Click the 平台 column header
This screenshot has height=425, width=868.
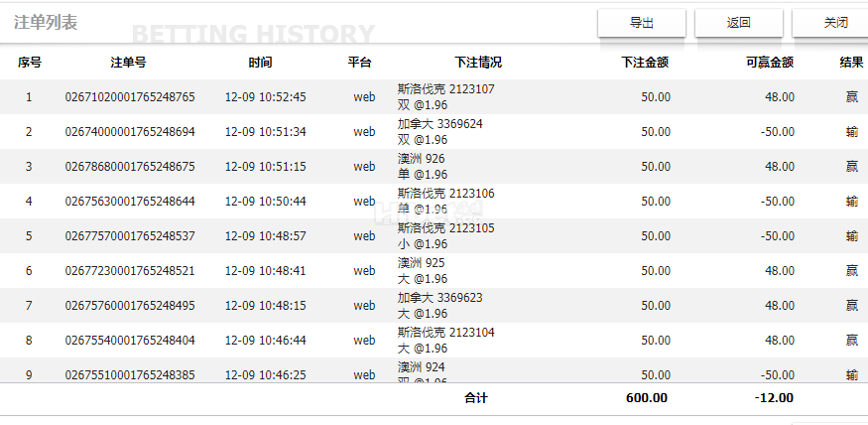(x=360, y=63)
